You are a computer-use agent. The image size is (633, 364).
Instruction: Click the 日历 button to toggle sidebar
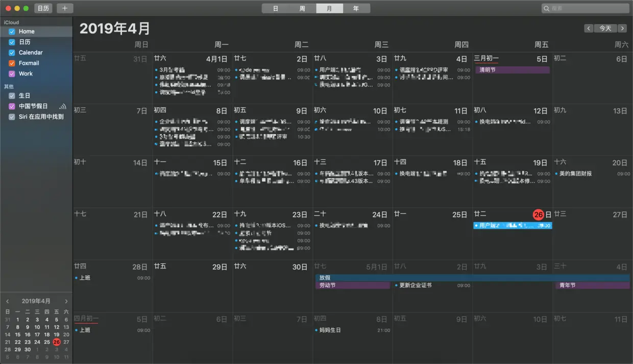[x=43, y=8]
